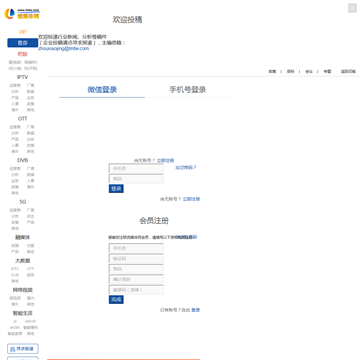Switch to the 手机号登录 tab
Viewport: 360px width, 360px height.
tap(188, 90)
